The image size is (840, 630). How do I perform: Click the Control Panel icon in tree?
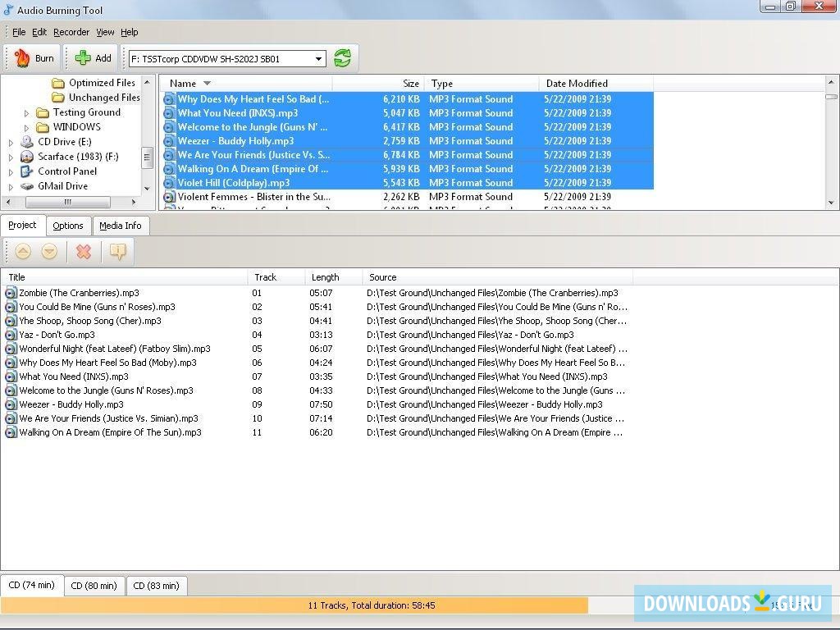pyautogui.click(x=27, y=171)
